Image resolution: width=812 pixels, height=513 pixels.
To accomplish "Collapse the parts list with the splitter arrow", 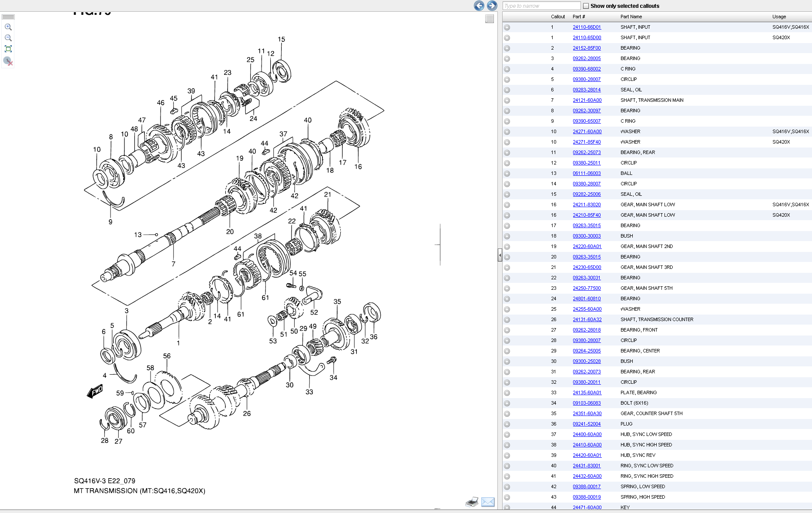I will 500,255.
